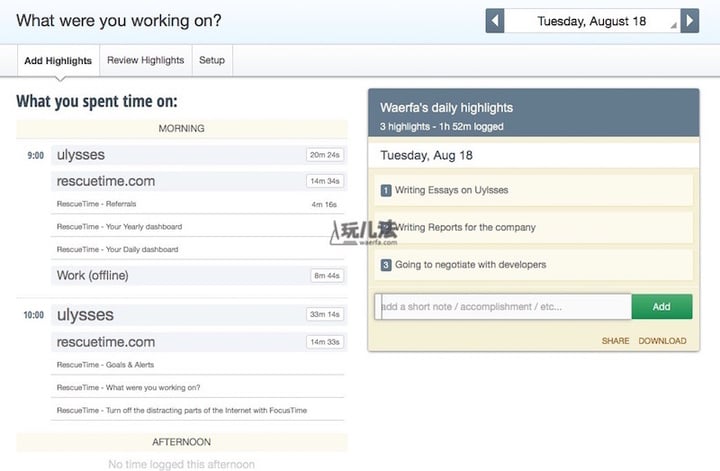Open the Tuesday, August 18 date picker
Viewport: 720px width, 471px height.
coord(592,21)
